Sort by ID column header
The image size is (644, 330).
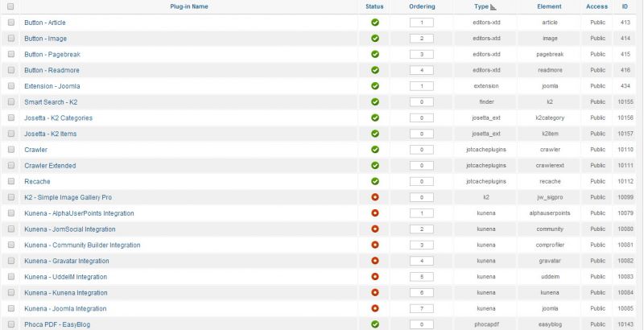625,6
